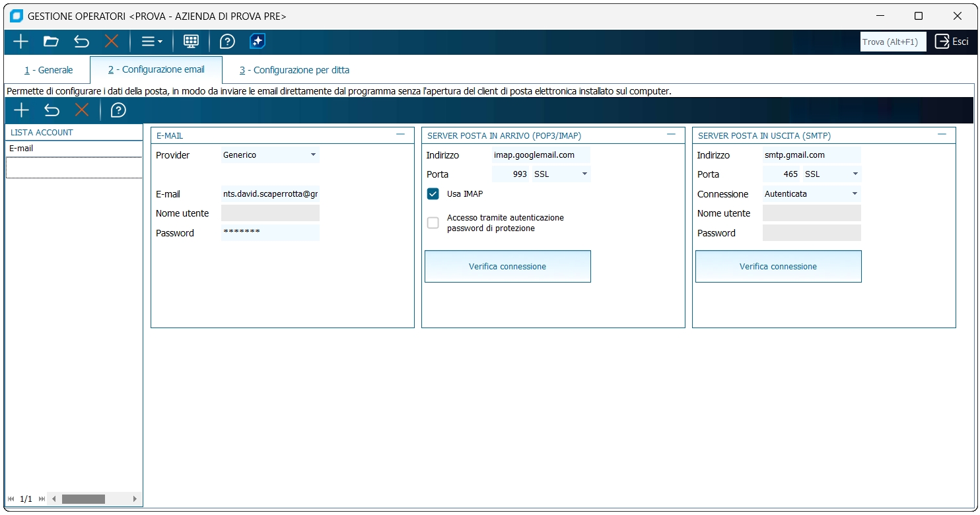980x515 pixels.
Task: Click the New (plus) icon in the main toolbar
Action: [21, 42]
